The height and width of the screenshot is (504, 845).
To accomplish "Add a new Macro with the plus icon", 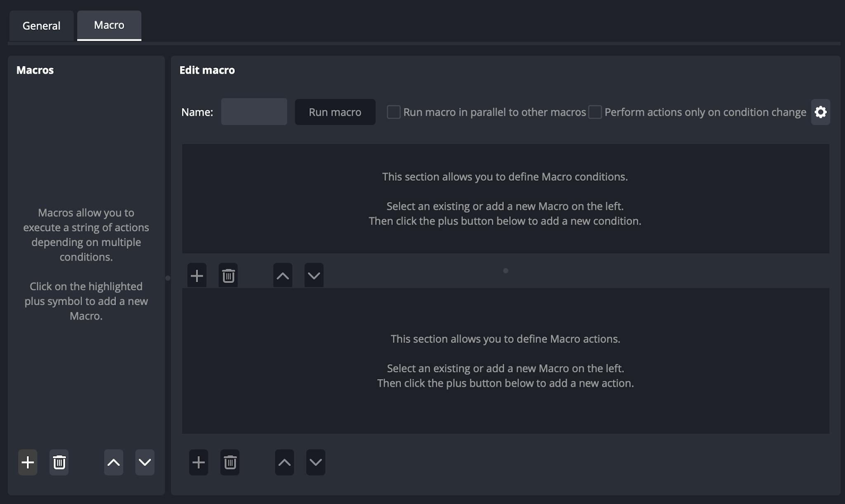I will pos(27,462).
